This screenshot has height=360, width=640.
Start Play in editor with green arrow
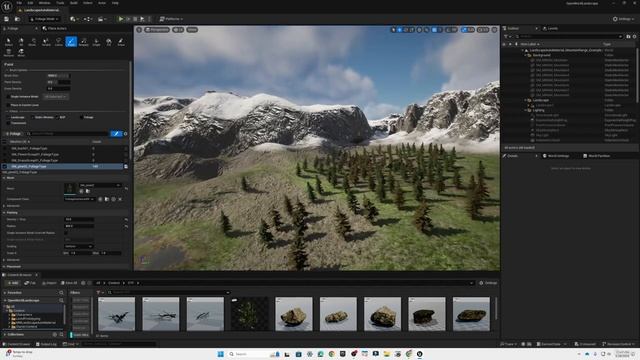point(121,19)
